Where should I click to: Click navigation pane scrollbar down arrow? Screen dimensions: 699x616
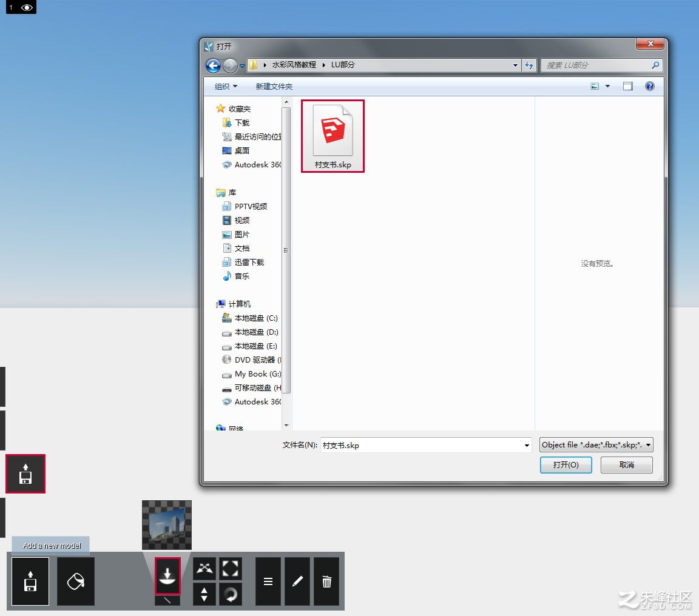(286, 426)
